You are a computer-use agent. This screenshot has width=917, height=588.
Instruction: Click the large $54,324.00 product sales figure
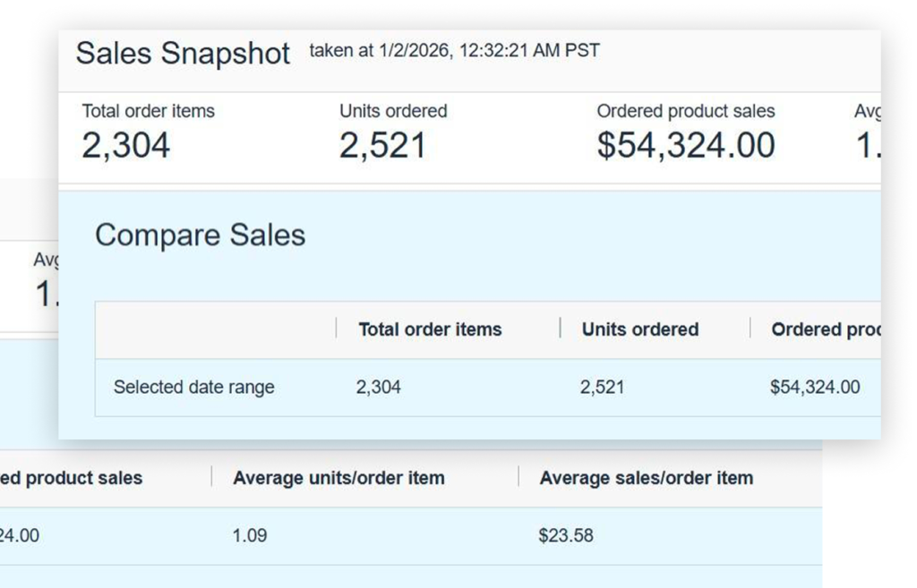tap(686, 145)
